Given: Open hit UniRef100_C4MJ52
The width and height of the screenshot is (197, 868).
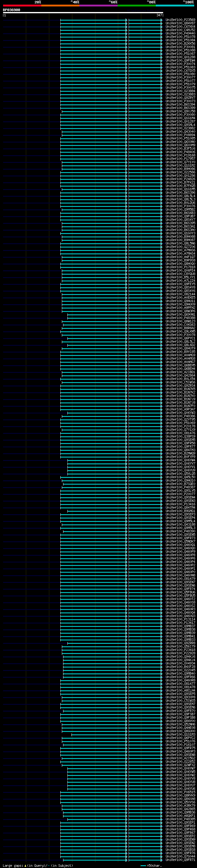Looking at the screenshot, I should pos(180,30).
